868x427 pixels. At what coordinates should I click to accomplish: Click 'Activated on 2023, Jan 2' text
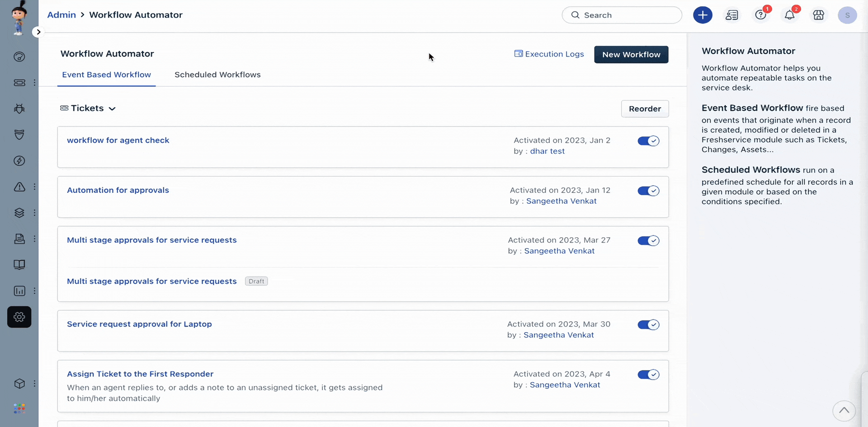pyautogui.click(x=562, y=140)
